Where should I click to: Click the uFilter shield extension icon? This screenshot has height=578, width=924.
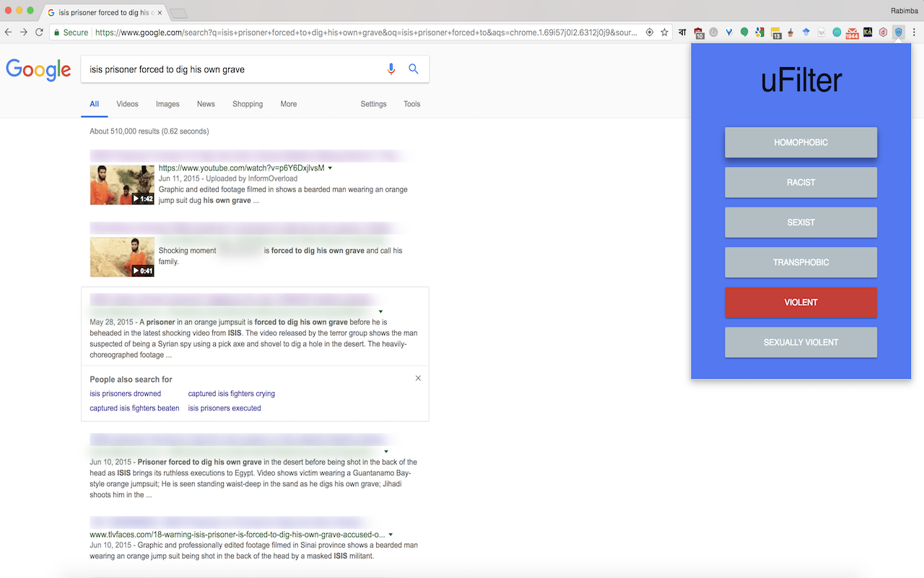898,33
